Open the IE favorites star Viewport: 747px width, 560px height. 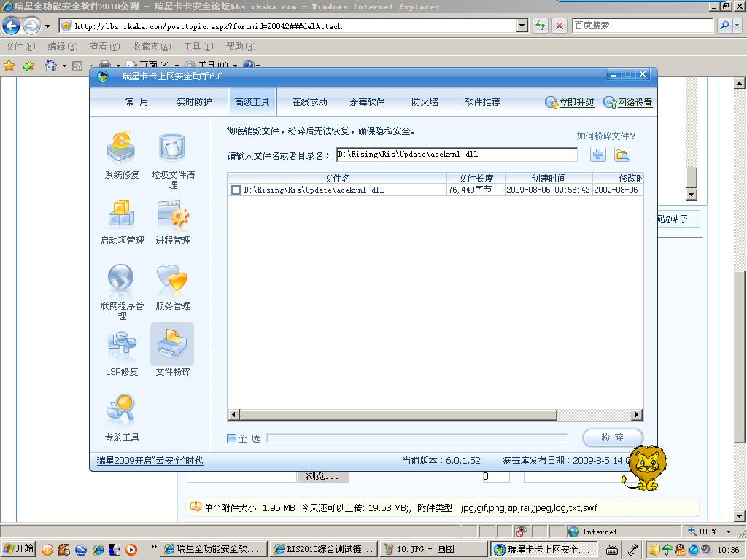[x=9, y=66]
